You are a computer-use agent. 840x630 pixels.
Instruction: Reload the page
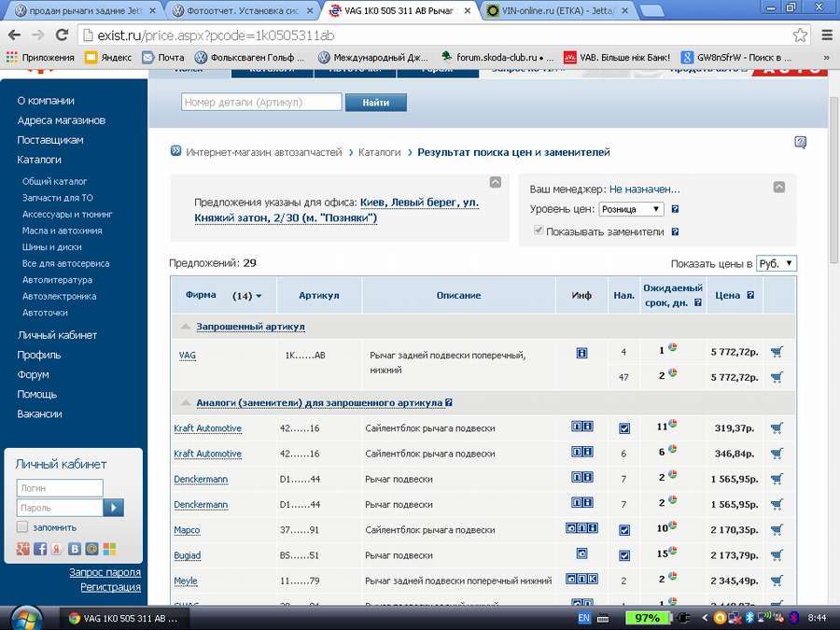coord(63,35)
